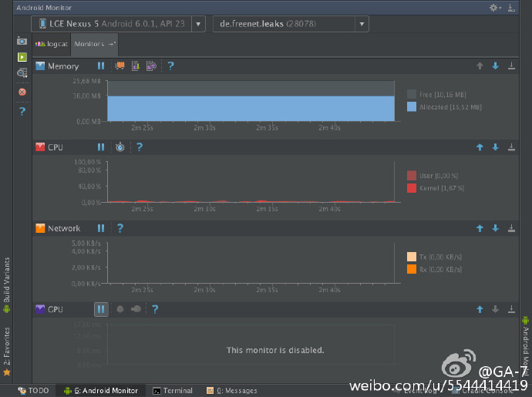Click the Tx network legend swatch
Viewport: 532px width, 397px height.
(412, 257)
